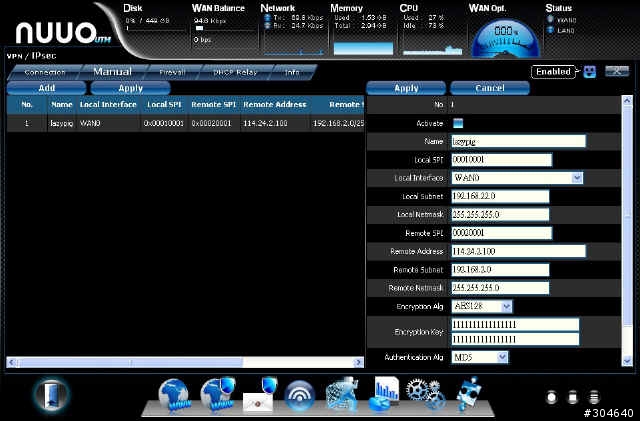Open the mail envelope with shield icon
640x421 pixels.
click(x=260, y=394)
